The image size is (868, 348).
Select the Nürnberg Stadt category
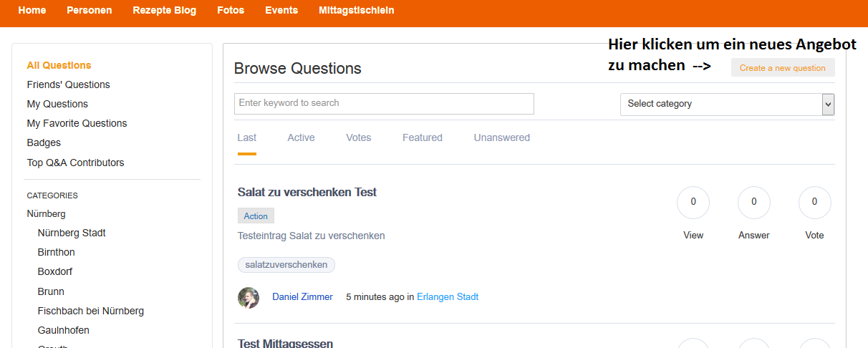coord(72,233)
